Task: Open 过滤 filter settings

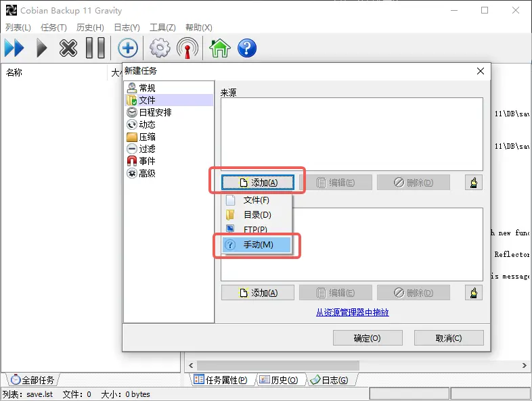Action: click(141, 149)
